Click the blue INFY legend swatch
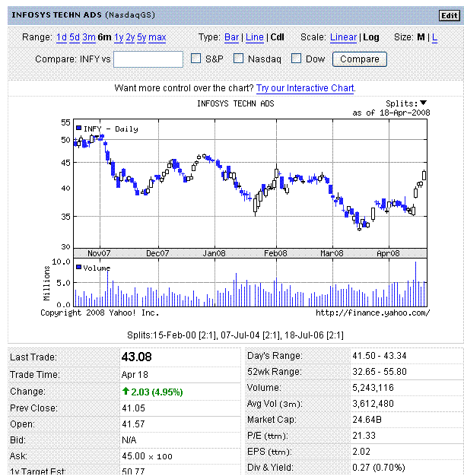 click(x=78, y=128)
